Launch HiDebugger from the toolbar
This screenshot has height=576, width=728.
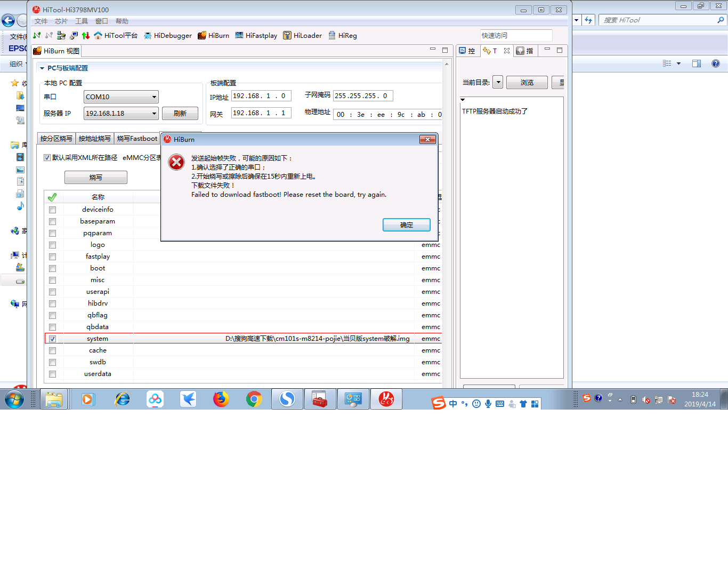coord(168,36)
